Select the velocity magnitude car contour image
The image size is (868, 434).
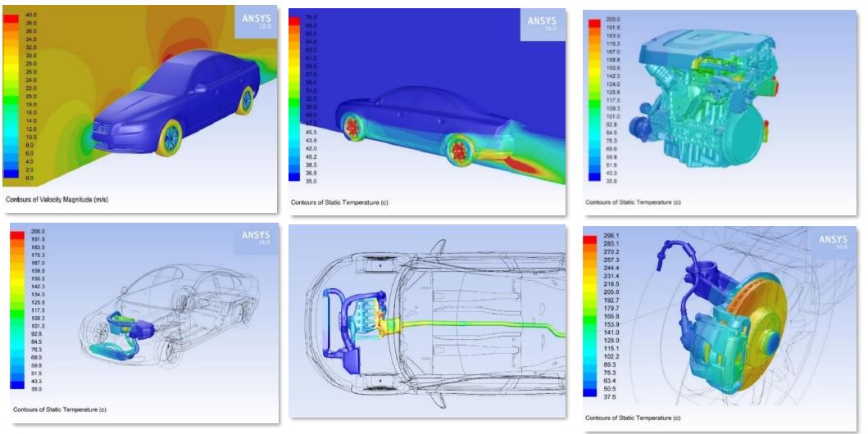[140, 106]
